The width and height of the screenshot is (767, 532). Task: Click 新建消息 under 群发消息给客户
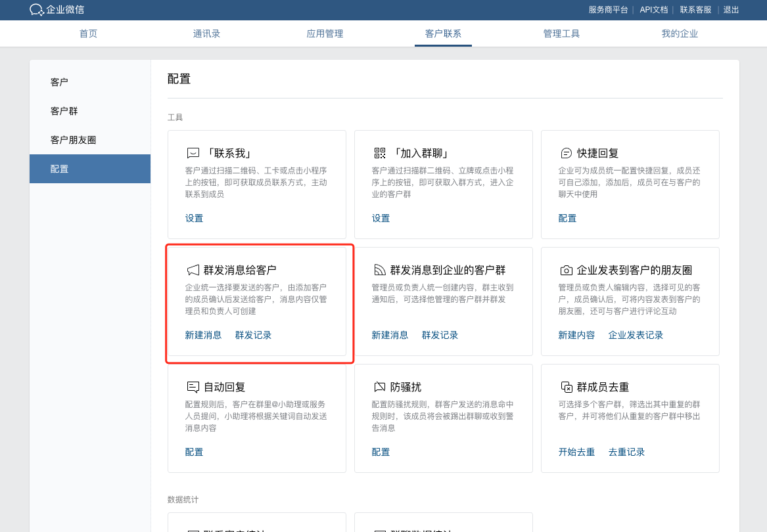(x=204, y=335)
